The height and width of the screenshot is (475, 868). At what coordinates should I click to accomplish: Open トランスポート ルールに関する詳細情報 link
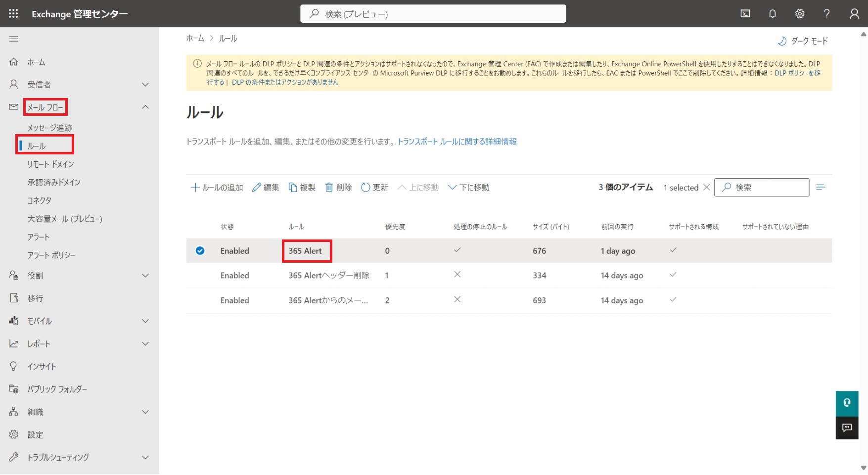(457, 142)
